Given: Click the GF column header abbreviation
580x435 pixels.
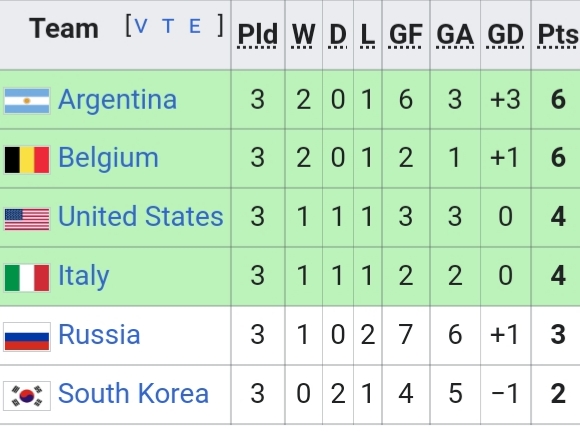Looking at the screenshot, I should pyautogui.click(x=405, y=35).
